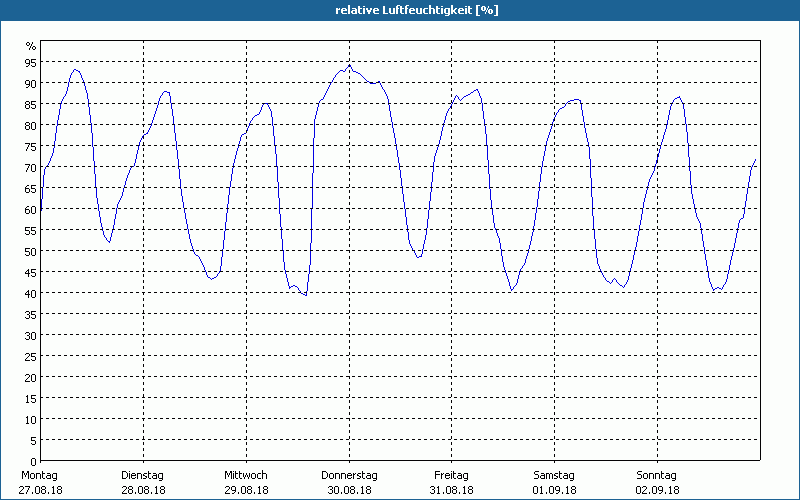Click the chart title relative Luftfeuchtigkeit

416,10
